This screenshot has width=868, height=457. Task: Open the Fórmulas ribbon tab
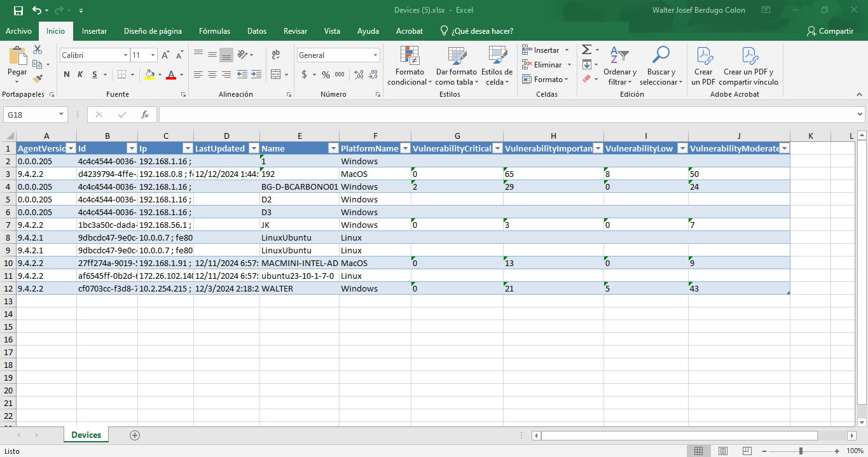[214, 31]
